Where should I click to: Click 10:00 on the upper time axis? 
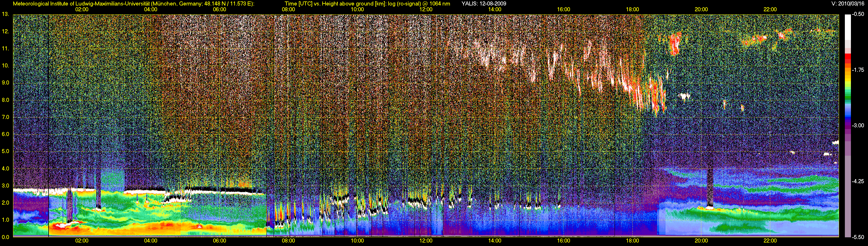click(357, 10)
